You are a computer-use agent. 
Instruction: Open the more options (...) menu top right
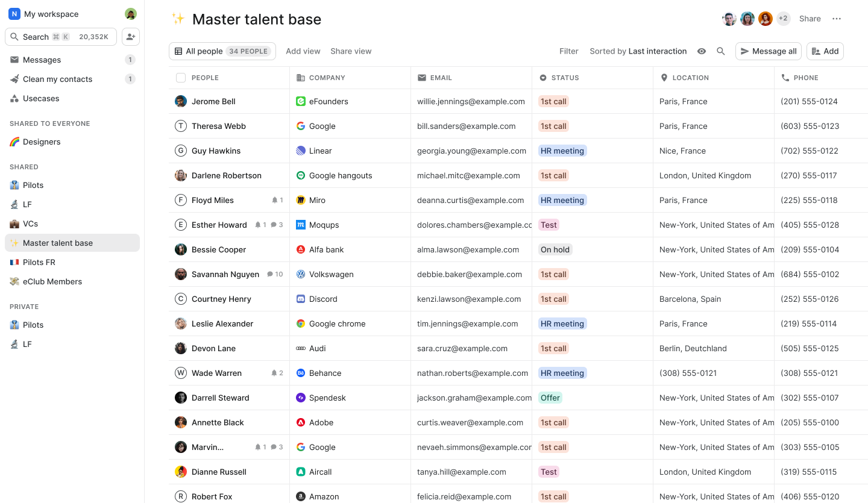click(837, 19)
